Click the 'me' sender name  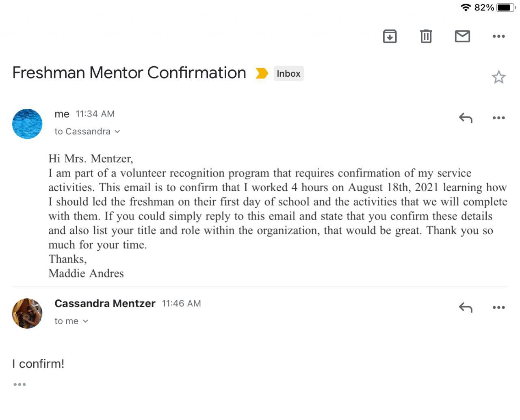[62, 114]
